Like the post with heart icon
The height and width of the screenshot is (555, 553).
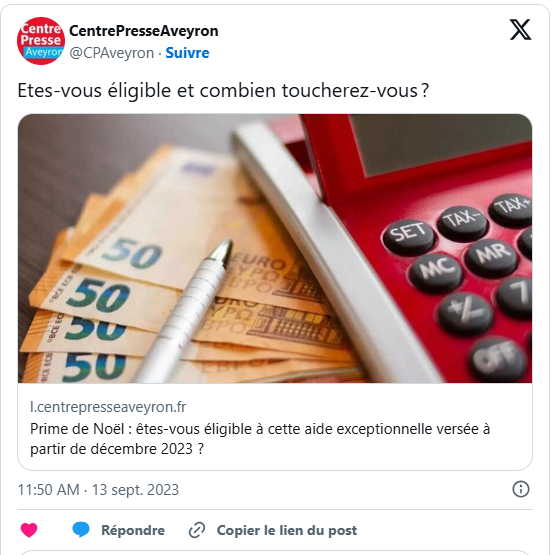coord(29,530)
